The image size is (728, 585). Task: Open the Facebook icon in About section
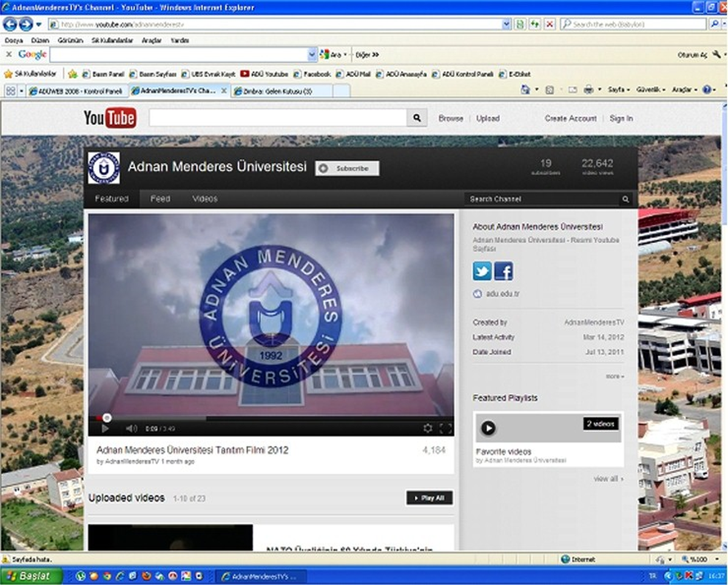pyautogui.click(x=504, y=270)
